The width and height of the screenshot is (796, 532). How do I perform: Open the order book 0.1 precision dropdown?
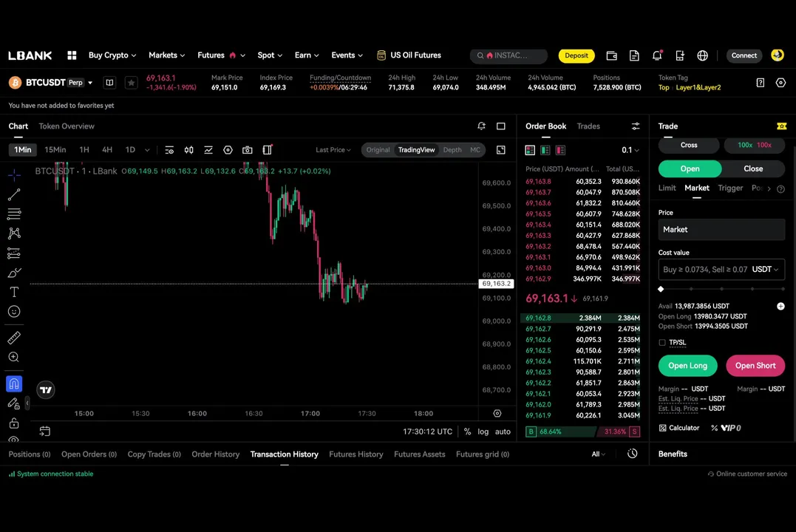point(630,150)
